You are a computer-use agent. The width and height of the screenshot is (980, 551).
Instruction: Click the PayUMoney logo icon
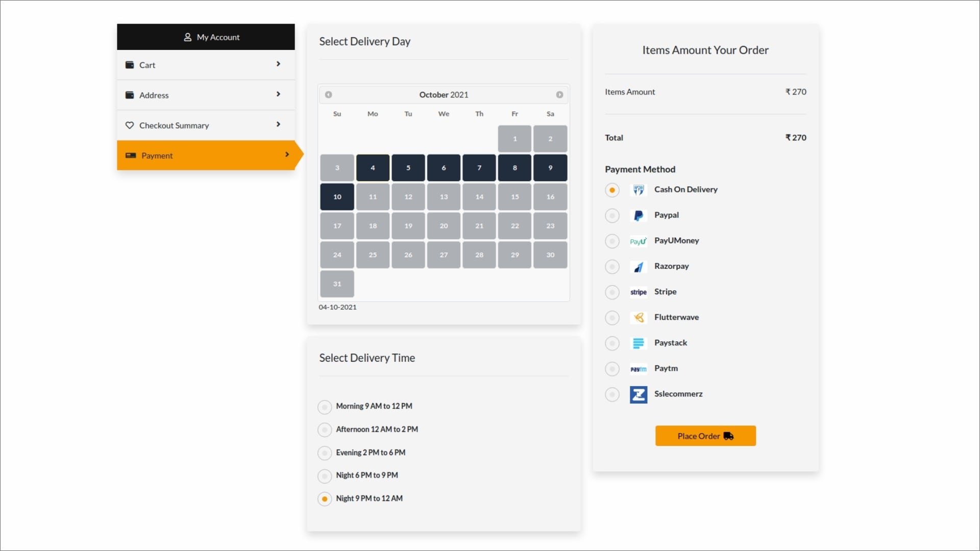639,241
